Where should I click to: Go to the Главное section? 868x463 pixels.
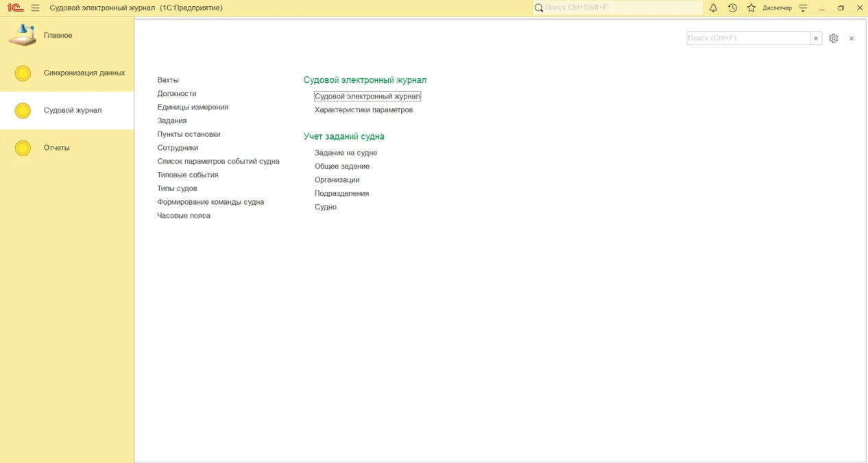pyautogui.click(x=58, y=36)
